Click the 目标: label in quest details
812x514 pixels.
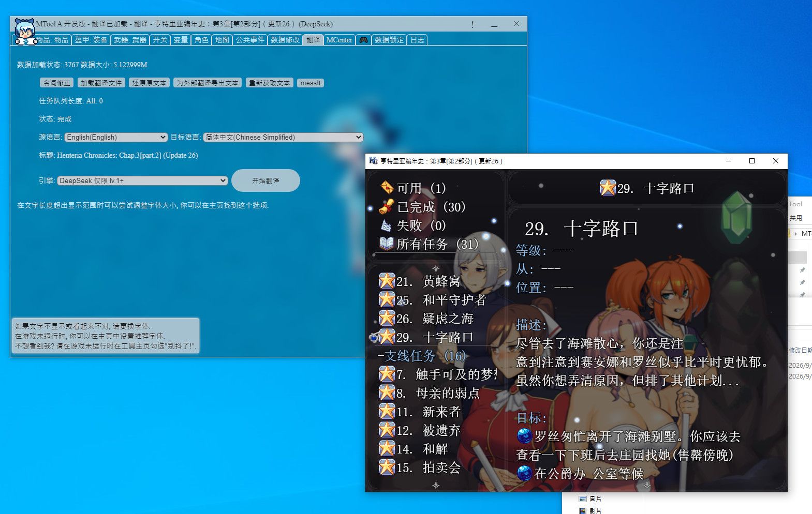pyautogui.click(x=532, y=418)
